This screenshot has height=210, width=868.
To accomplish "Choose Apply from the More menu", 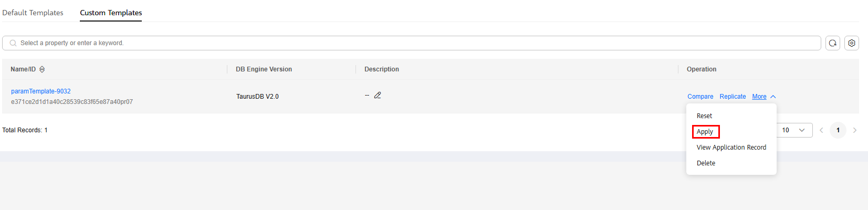I will (705, 132).
